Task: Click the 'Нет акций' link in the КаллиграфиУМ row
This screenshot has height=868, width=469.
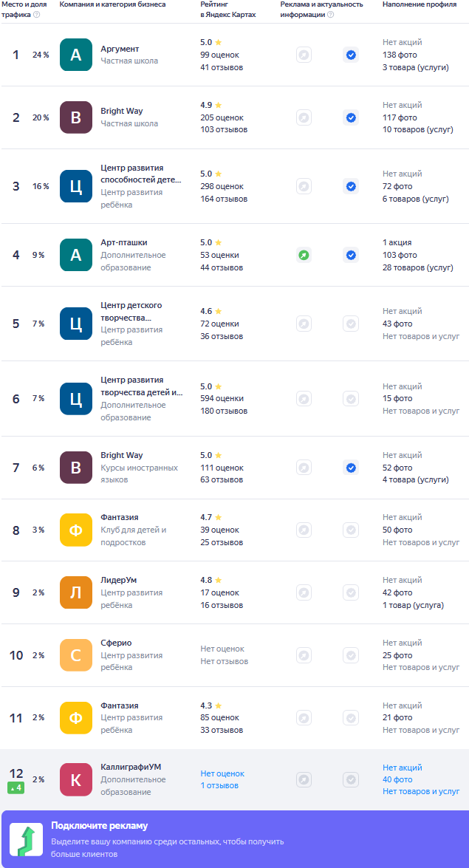Action: coord(403,768)
